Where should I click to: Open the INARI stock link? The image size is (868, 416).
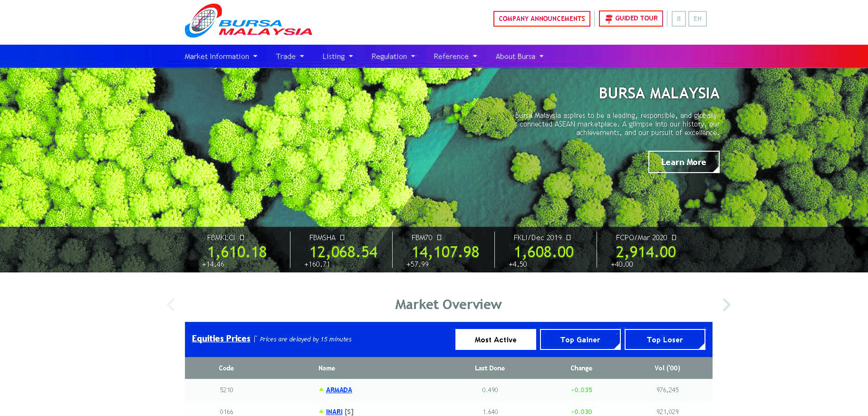[334, 412]
